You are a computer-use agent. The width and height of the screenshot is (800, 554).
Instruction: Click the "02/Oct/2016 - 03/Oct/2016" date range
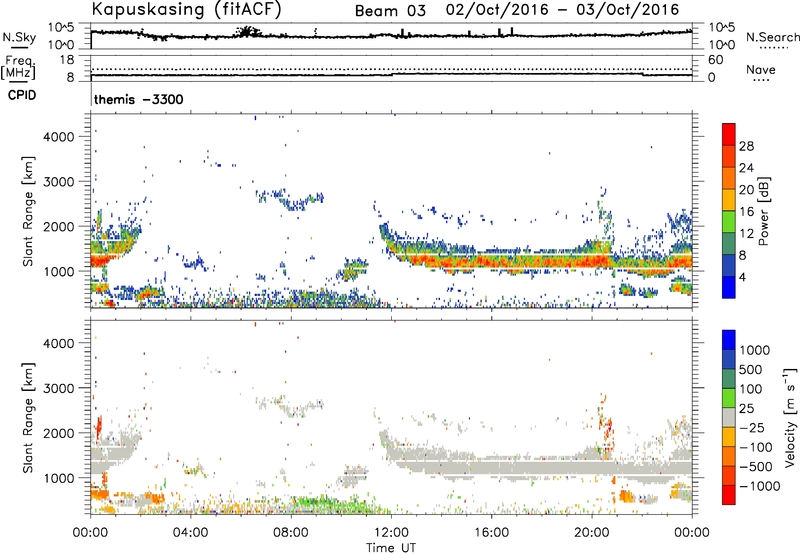[562, 10]
